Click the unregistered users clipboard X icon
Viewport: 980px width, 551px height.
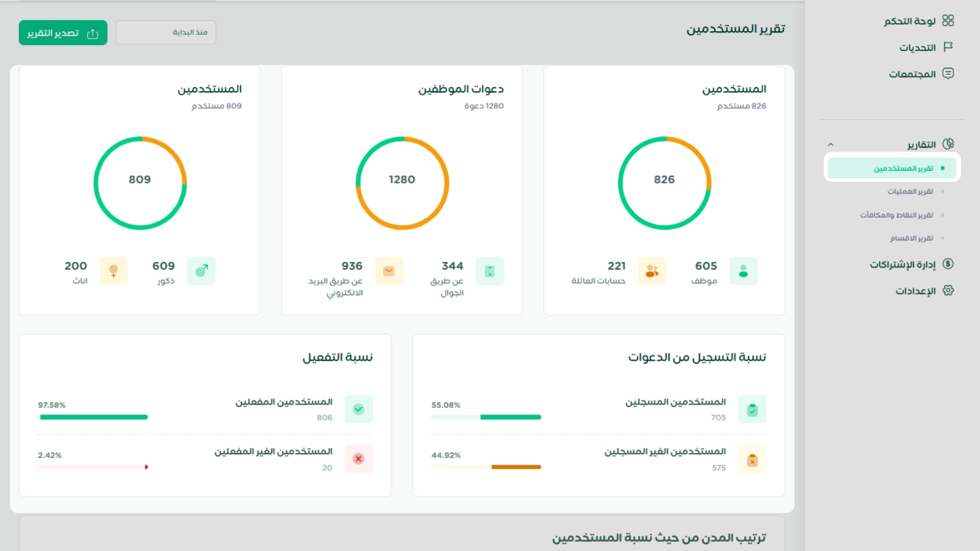click(x=752, y=459)
